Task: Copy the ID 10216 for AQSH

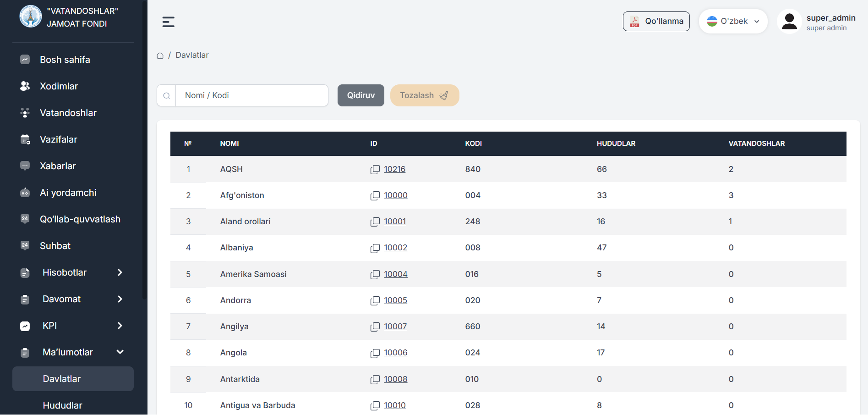Action: click(x=375, y=170)
